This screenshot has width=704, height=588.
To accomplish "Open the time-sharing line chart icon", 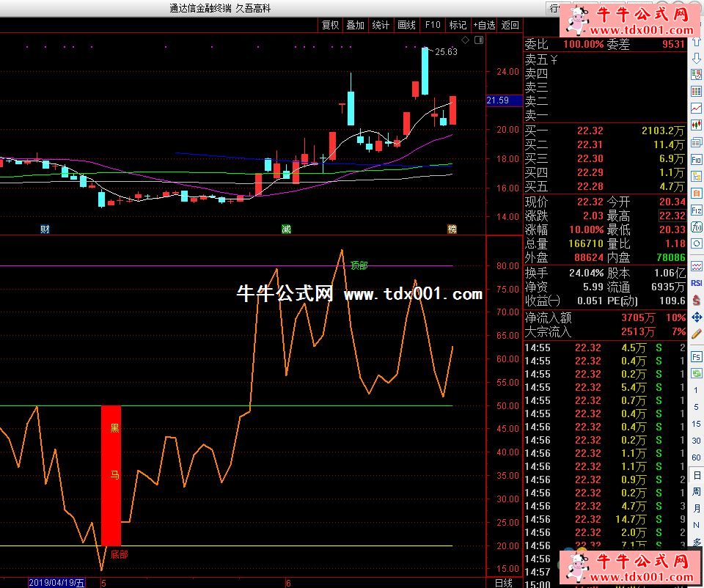I will point(697,109).
